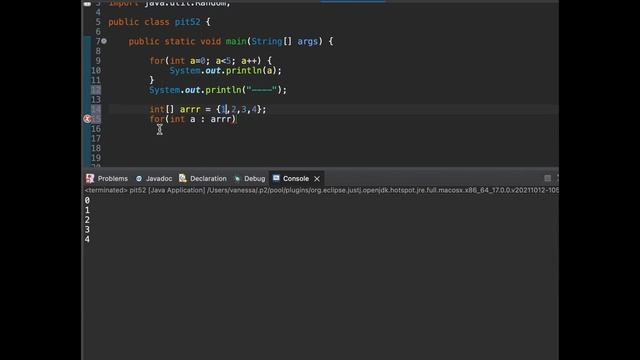Close the Console tab with the X
This screenshot has height=360, width=640.
(317, 179)
